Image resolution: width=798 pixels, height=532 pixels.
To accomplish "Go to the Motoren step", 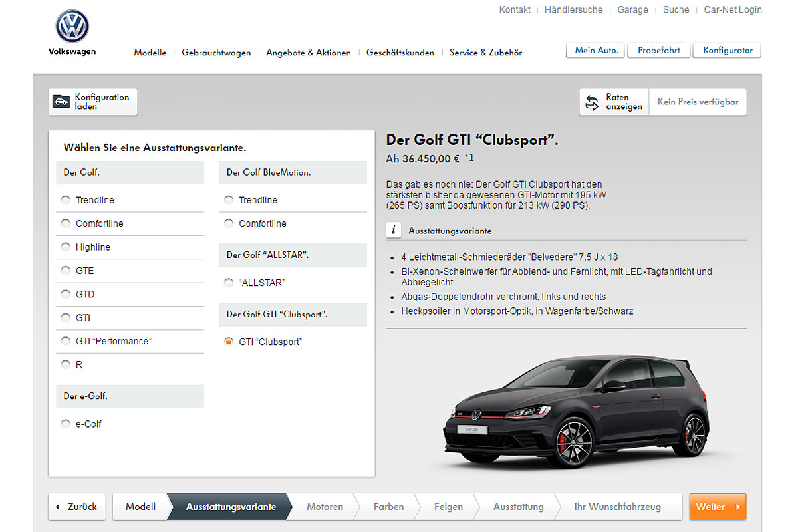I will 325,507.
